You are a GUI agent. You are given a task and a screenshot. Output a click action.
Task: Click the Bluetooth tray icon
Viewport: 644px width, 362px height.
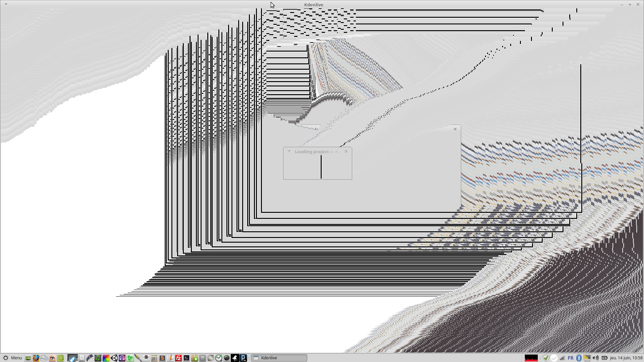click(x=579, y=358)
